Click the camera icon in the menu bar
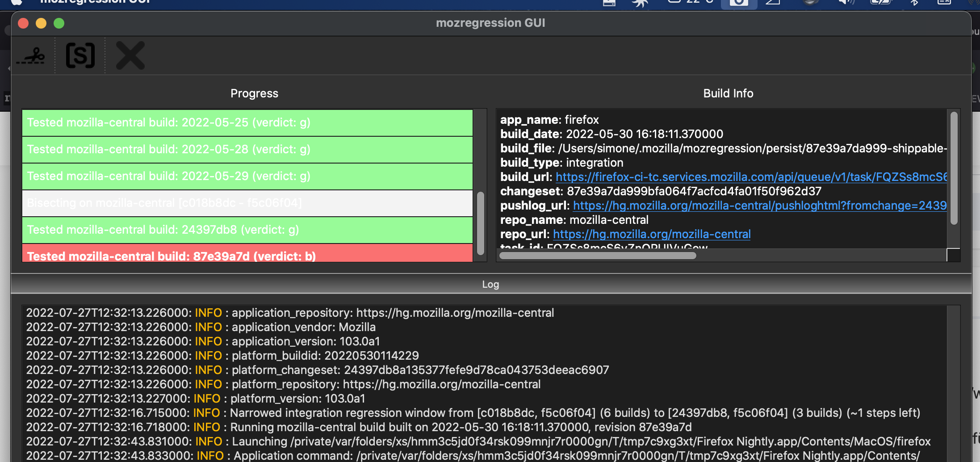 [739, 3]
